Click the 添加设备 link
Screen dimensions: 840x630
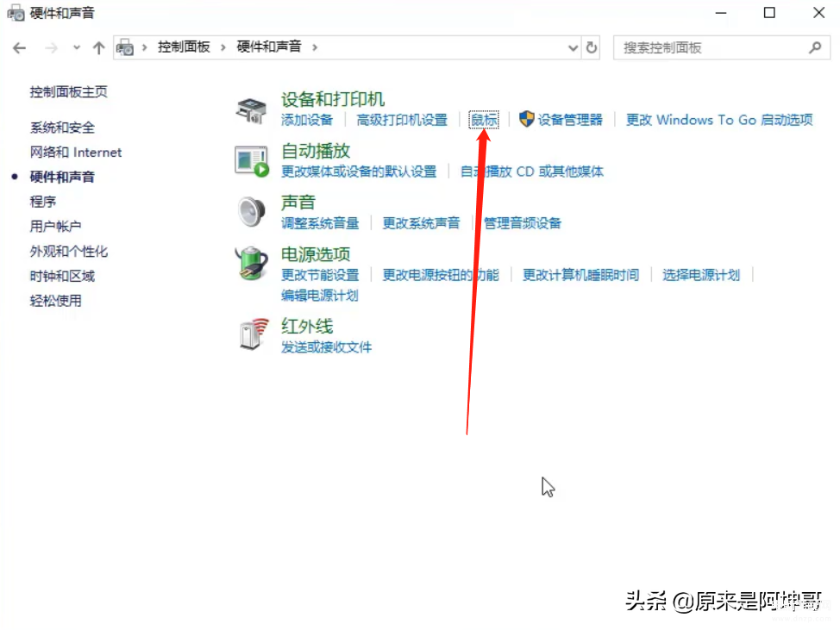pyautogui.click(x=307, y=120)
